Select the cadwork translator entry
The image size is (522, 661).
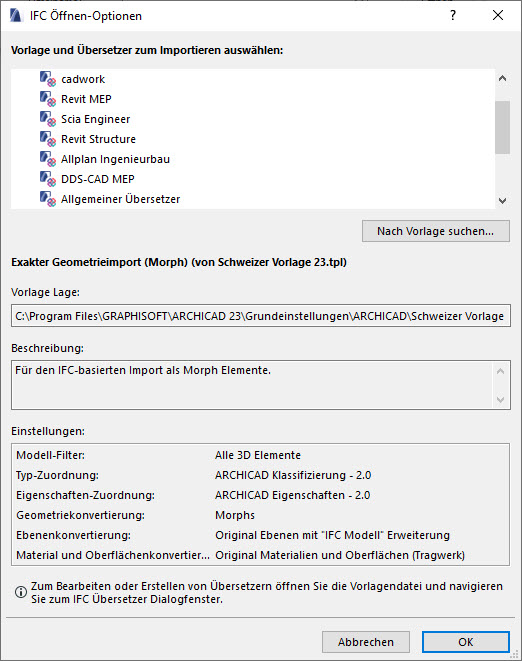click(83, 79)
